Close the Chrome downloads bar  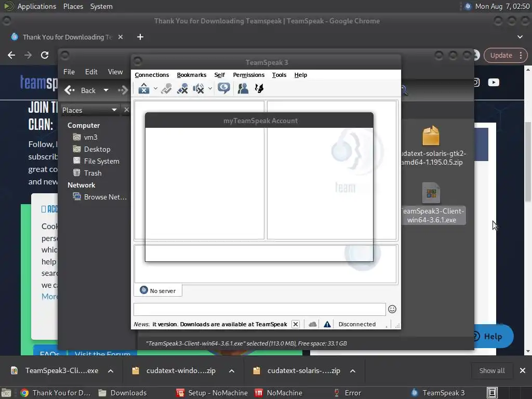[x=523, y=370]
